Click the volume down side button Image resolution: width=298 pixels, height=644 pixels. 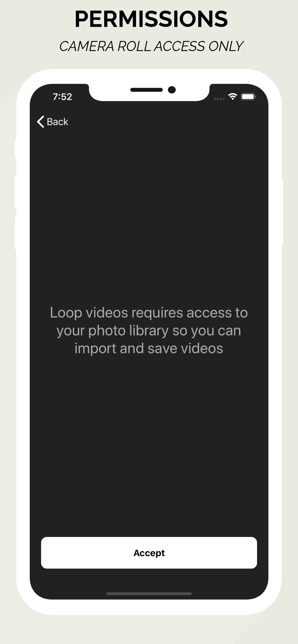coord(16,233)
